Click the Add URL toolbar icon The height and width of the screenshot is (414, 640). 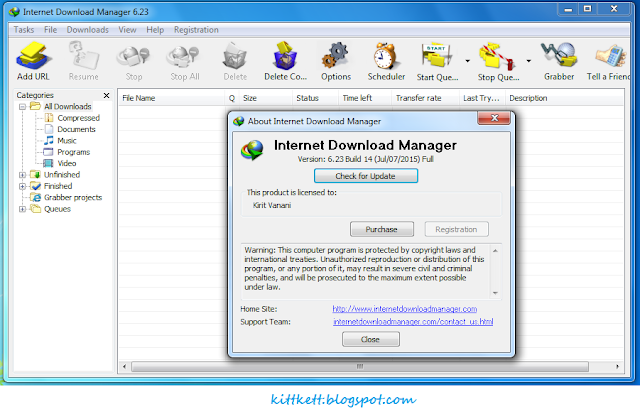click(34, 56)
